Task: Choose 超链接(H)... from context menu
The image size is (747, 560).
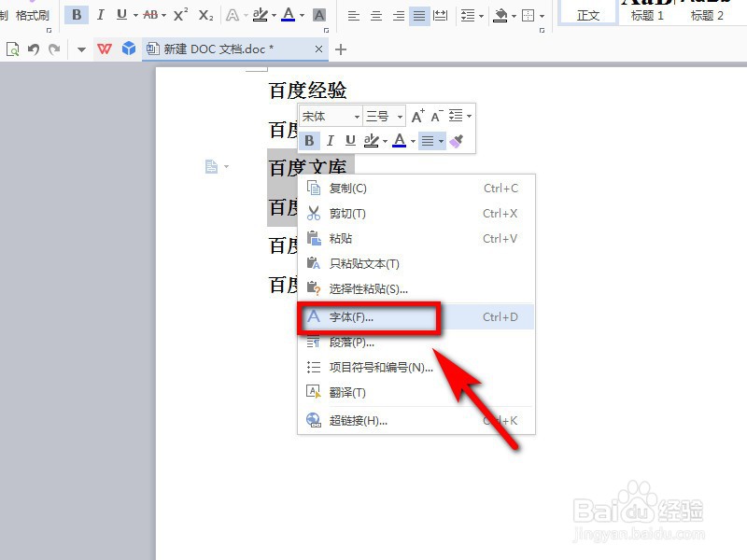Action: pos(416,421)
